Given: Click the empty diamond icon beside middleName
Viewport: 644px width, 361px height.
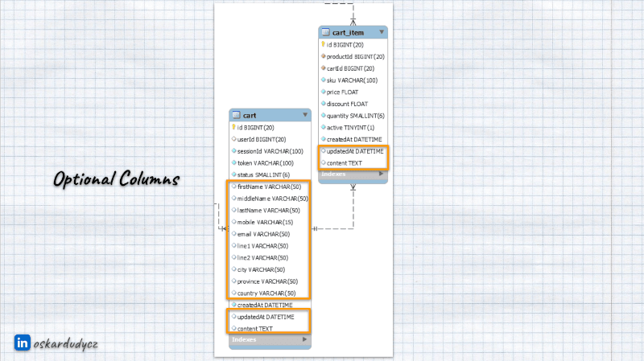Looking at the screenshot, I should point(234,199).
